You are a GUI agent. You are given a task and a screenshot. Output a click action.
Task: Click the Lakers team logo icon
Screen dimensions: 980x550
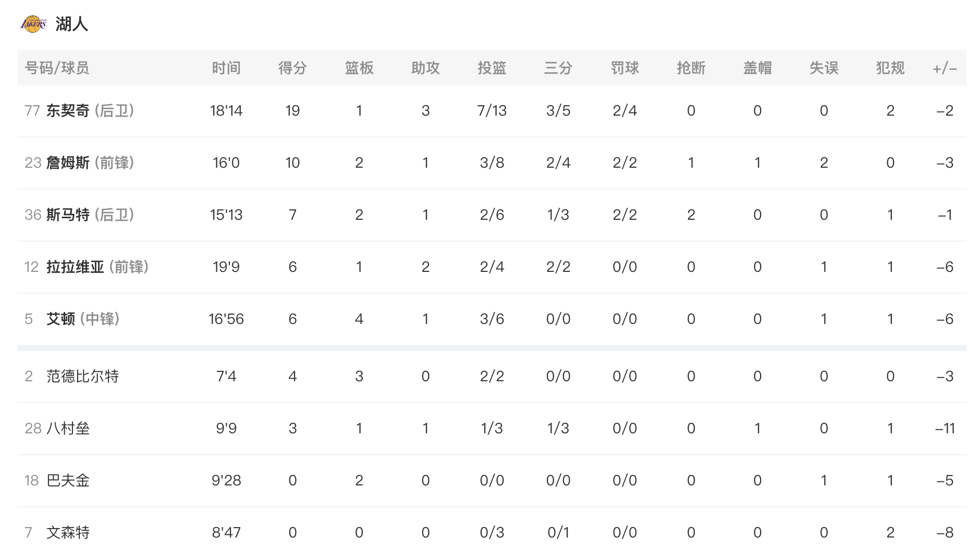(33, 24)
